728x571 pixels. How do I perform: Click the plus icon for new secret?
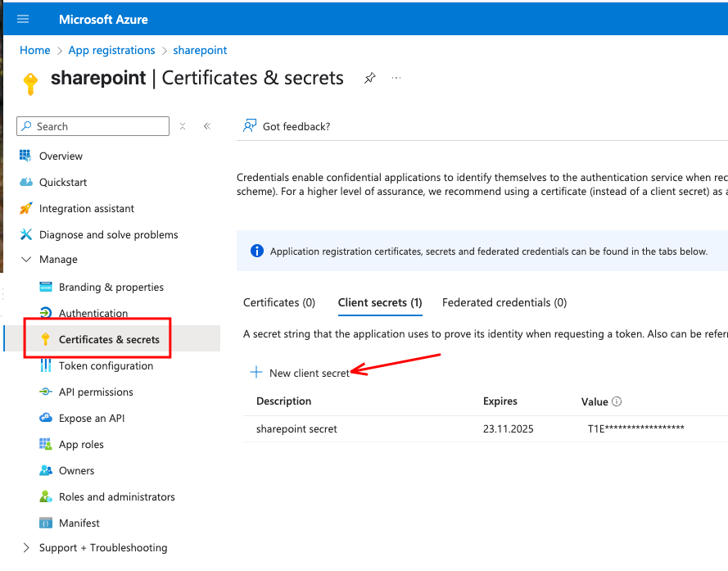point(256,373)
